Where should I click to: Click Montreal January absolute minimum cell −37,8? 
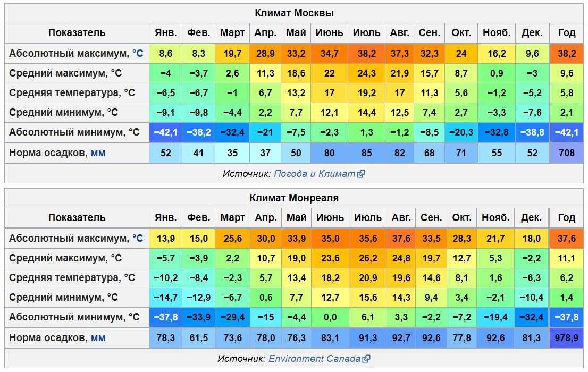[x=165, y=317]
